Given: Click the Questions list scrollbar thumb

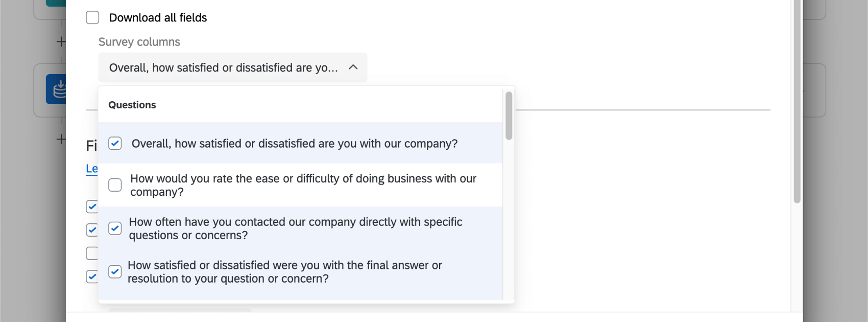Looking at the screenshot, I should point(509,116).
